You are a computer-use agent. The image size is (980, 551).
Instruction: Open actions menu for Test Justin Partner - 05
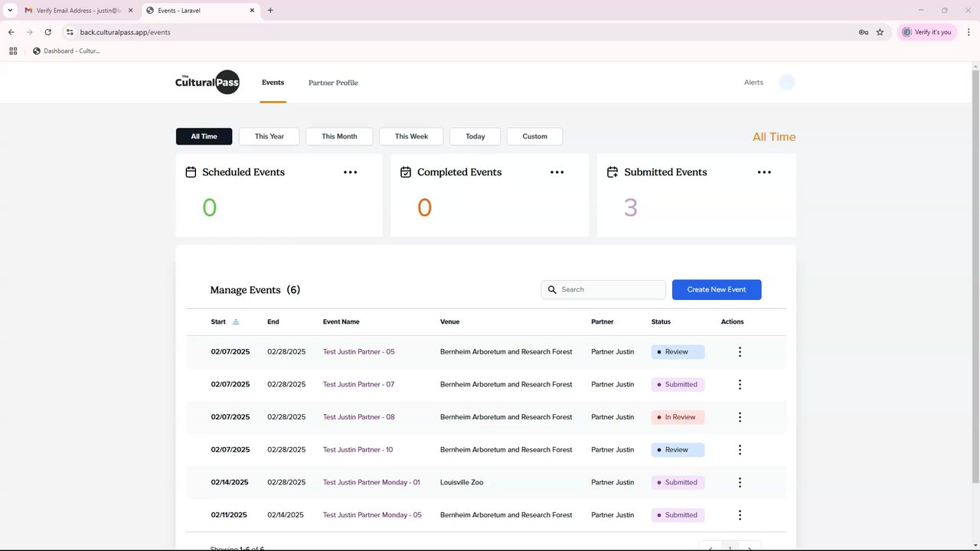click(740, 352)
